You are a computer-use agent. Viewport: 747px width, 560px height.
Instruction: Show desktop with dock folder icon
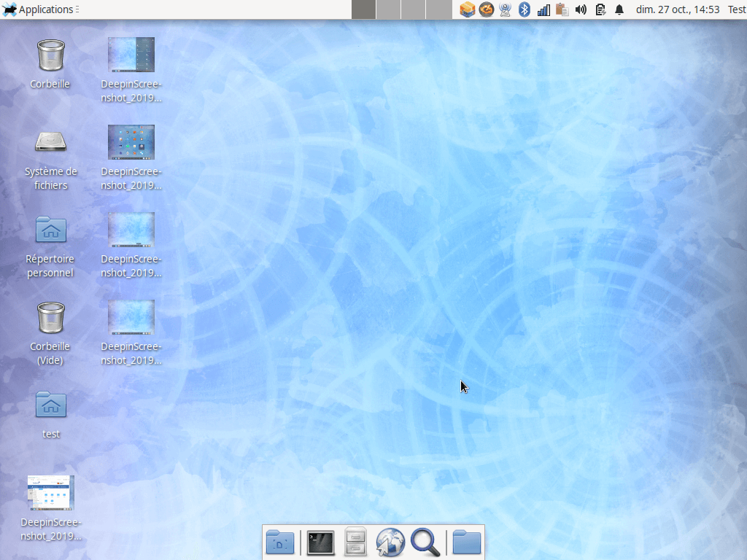(x=280, y=542)
